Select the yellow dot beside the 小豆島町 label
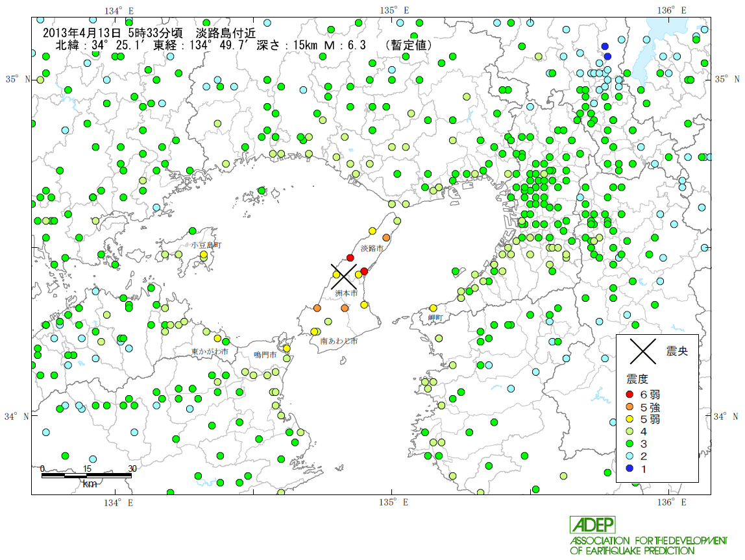 tap(204, 254)
